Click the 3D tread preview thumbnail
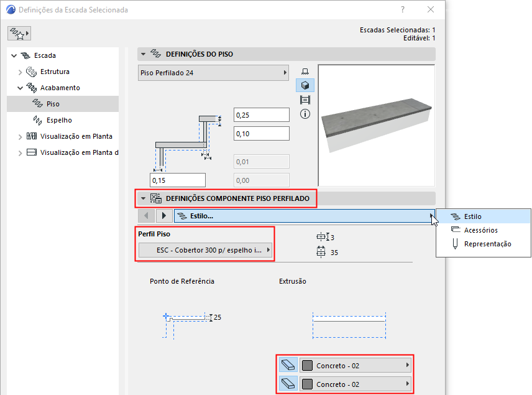 (376, 125)
